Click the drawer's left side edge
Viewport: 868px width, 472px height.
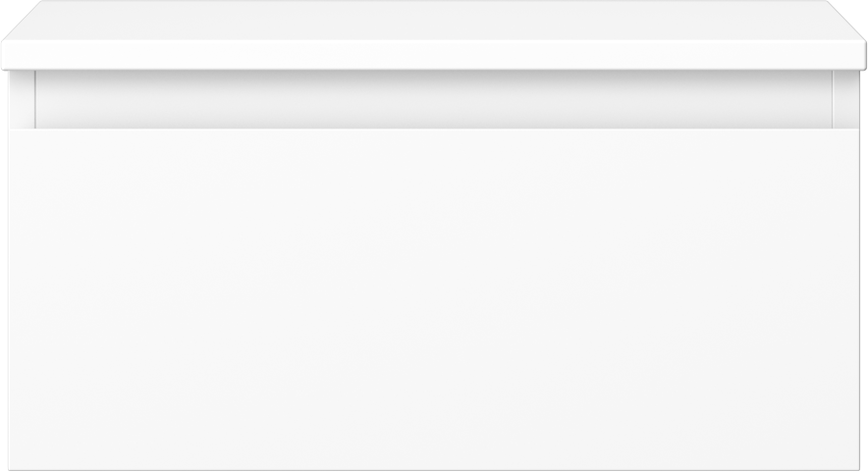[9, 299]
